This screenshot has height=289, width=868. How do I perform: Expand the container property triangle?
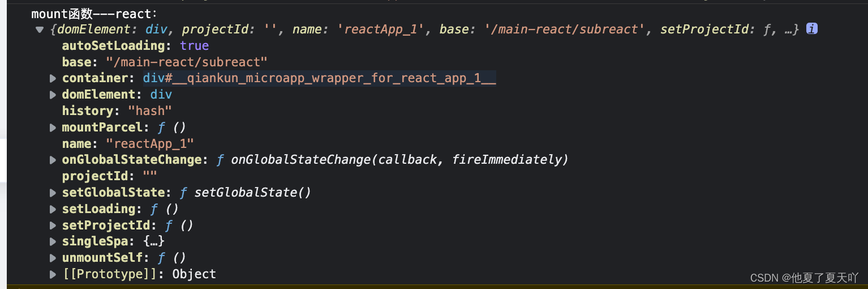53,78
